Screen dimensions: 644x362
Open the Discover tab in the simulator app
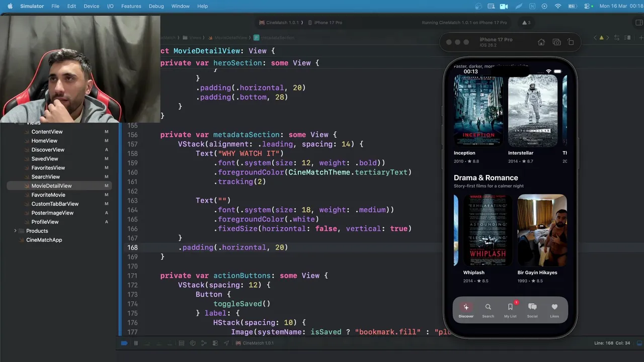(x=466, y=310)
